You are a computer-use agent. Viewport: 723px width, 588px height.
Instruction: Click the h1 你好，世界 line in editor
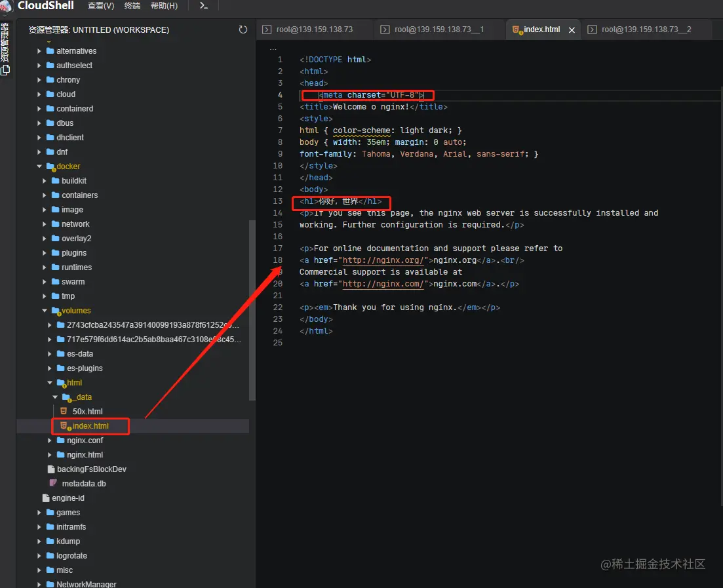[x=341, y=201]
